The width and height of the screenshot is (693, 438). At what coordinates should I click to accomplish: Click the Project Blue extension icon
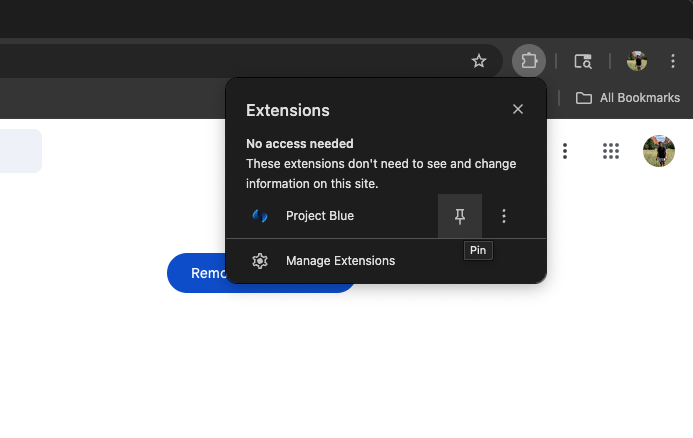coord(260,216)
